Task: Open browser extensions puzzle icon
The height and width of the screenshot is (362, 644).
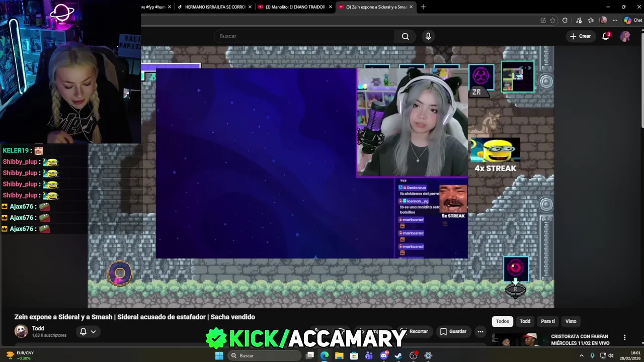Action: pos(565,20)
